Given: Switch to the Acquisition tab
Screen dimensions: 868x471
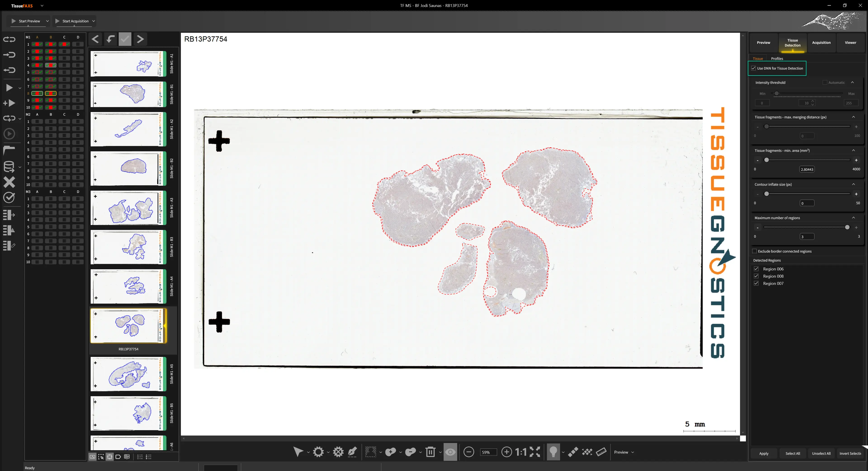Looking at the screenshot, I should click(821, 43).
